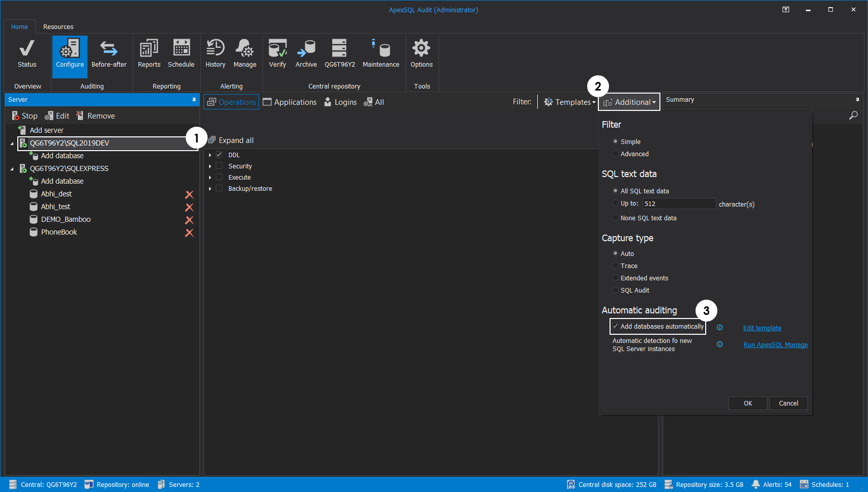Click the character count input field
Screen dimensions: 868x492
click(x=679, y=204)
